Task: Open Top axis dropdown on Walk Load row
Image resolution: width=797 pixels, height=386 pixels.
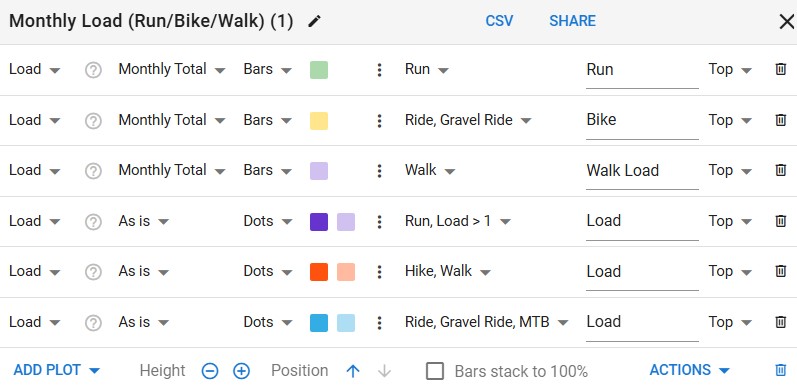Action: [730, 170]
